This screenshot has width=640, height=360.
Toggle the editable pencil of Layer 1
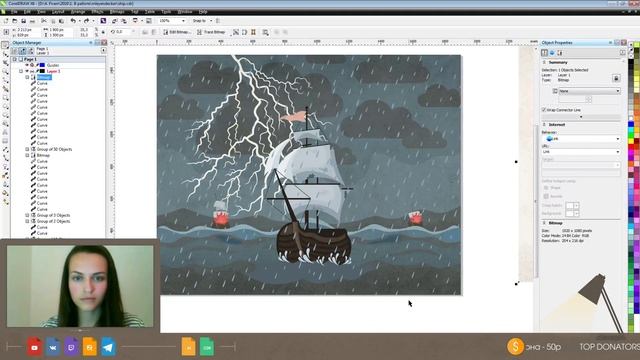pos(37,71)
